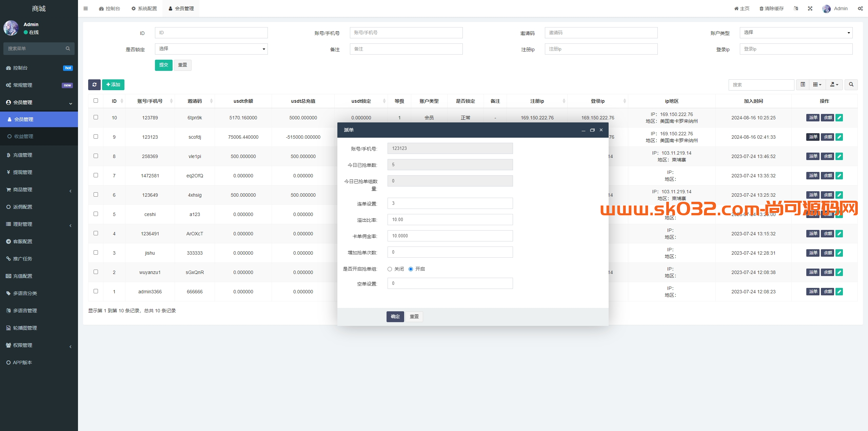Focus the 邀请码 filter input

[x=601, y=33]
